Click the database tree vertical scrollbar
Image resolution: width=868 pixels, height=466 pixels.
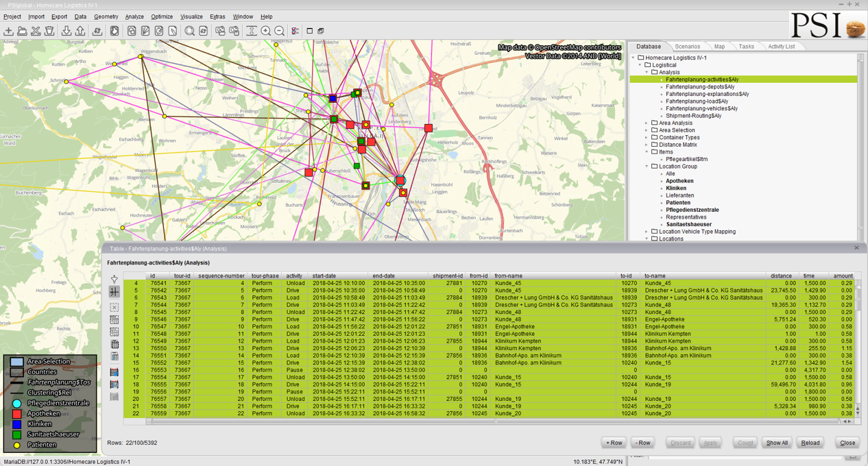click(861, 147)
